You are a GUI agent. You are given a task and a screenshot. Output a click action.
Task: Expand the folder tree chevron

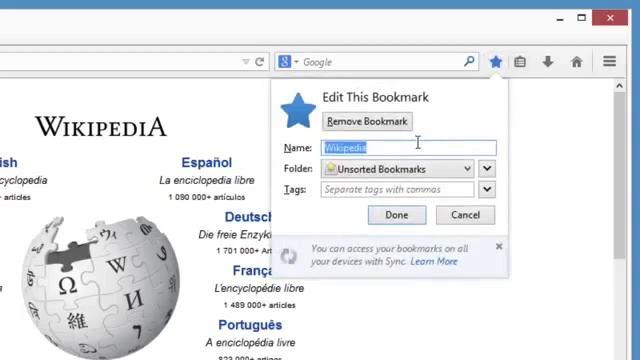point(487,169)
